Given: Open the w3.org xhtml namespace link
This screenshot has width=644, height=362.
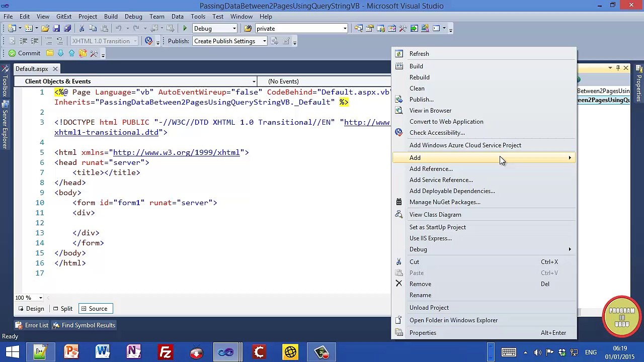Looking at the screenshot, I should coord(176,152).
